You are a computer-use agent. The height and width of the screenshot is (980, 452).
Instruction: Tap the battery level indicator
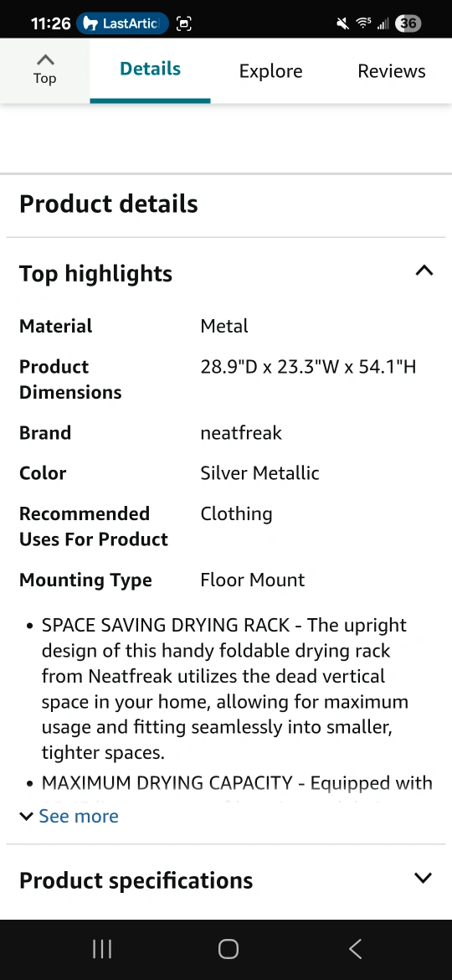(408, 23)
